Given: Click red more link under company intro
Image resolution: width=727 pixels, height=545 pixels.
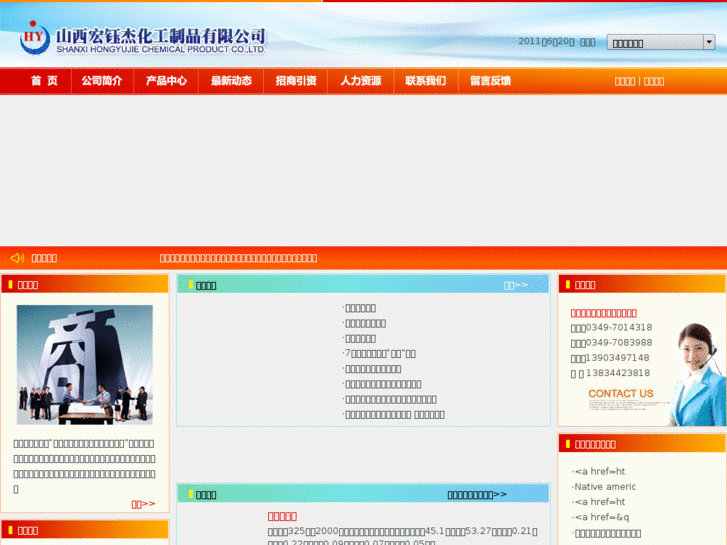Looking at the screenshot, I should pyautogui.click(x=143, y=504).
